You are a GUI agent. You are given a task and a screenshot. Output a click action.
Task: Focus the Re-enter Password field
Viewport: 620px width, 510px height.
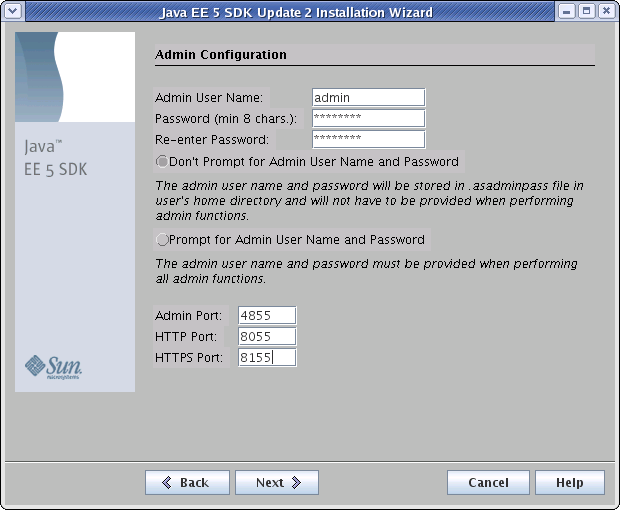(369, 139)
